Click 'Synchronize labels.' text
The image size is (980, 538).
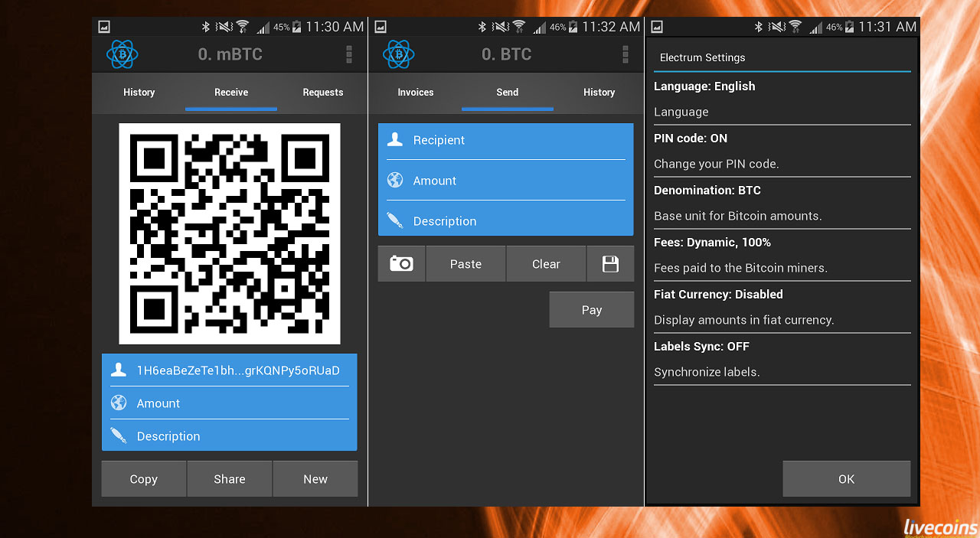(707, 372)
